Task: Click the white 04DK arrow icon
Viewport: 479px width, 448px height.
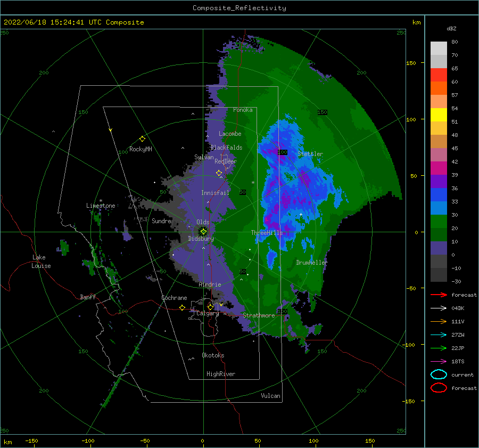Action: point(439,308)
